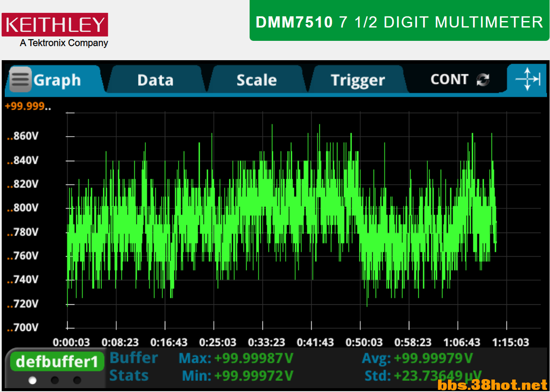550x392 pixels.
Task: Select the Max value +99.99987V
Action: pos(254,358)
